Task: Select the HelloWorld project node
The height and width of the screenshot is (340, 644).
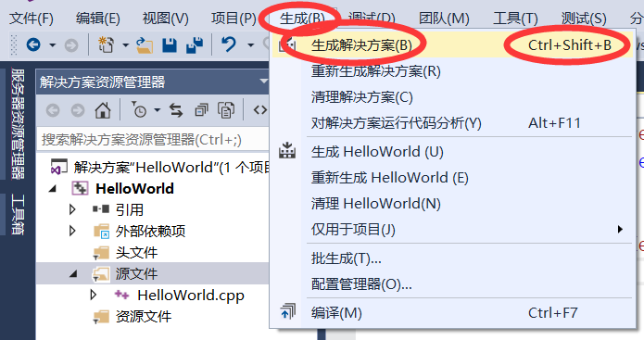Action: (x=134, y=188)
